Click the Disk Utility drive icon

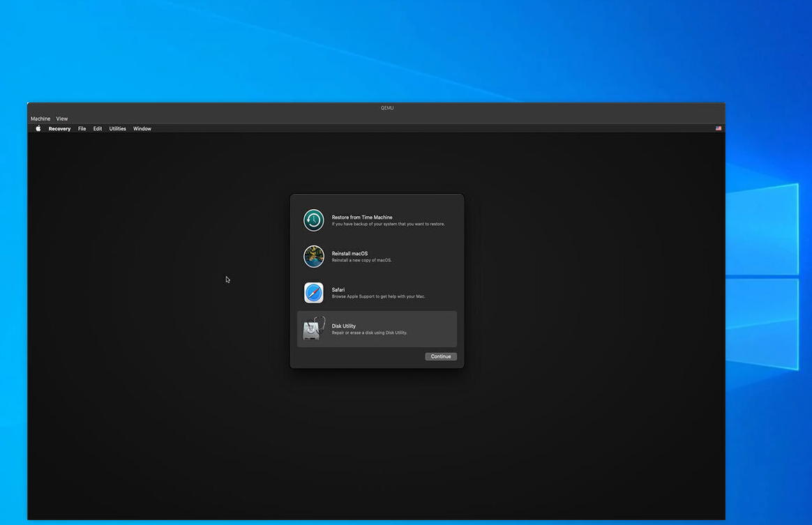tap(314, 329)
